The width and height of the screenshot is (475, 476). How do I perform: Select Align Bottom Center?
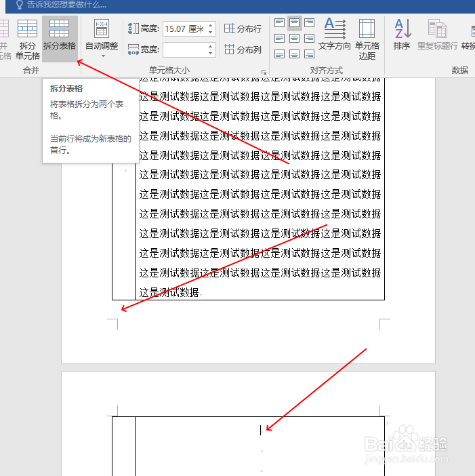pyautogui.click(x=294, y=54)
